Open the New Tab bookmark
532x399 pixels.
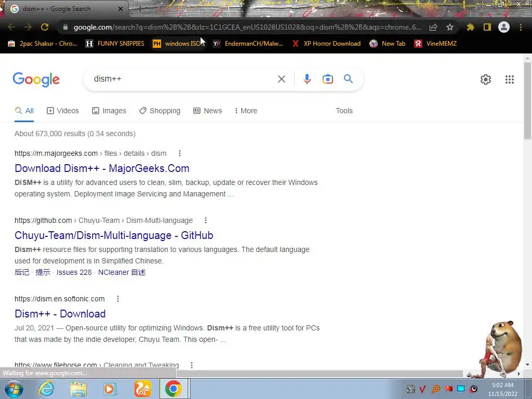pos(388,44)
